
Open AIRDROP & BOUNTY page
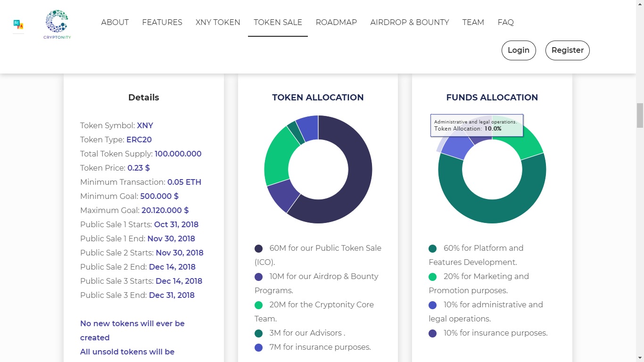pos(410,22)
